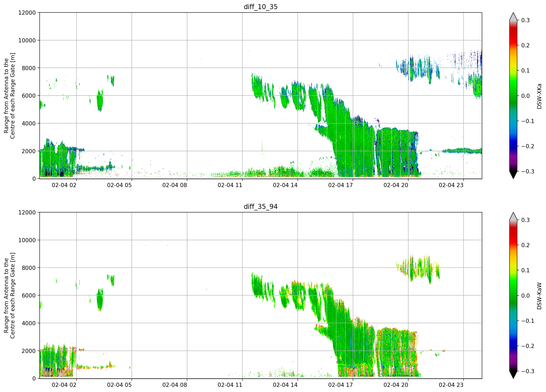Image resolution: width=546 pixels, height=392 pixels.
Task: Click the 02-04 23 label under bottom plot
Action: (451, 385)
